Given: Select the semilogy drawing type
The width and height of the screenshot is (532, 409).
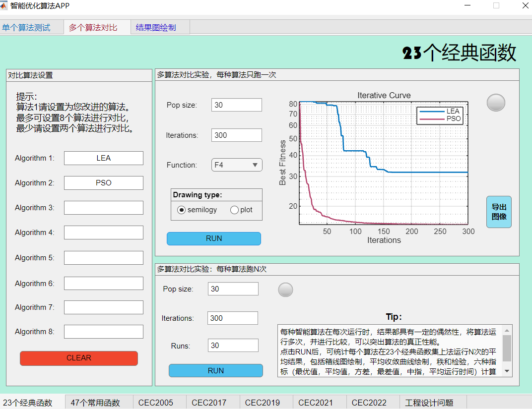Looking at the screenshot, I should (x=182, y=210).
